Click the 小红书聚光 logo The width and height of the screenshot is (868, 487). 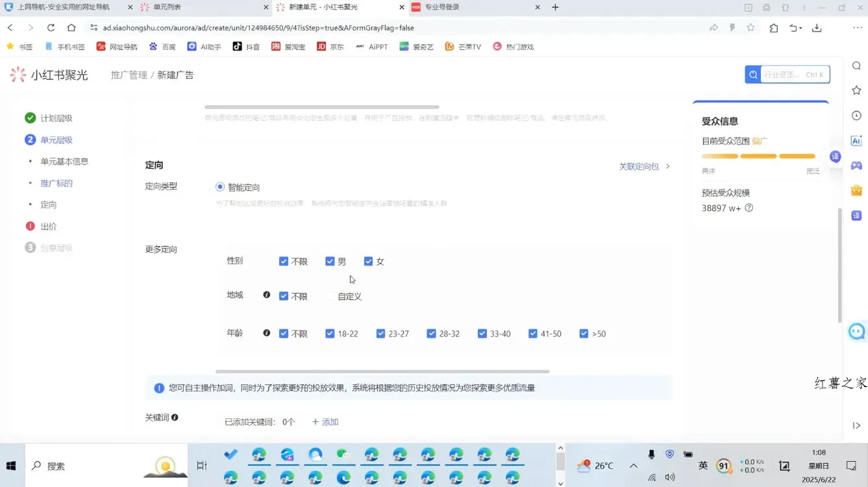[49, 75]
